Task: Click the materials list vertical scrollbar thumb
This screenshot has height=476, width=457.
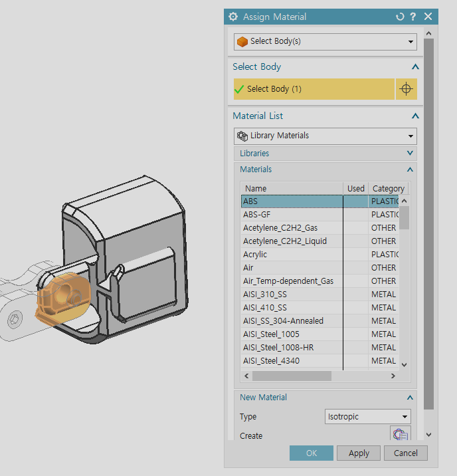Action: pyautogui.click(x=404, y=217)
